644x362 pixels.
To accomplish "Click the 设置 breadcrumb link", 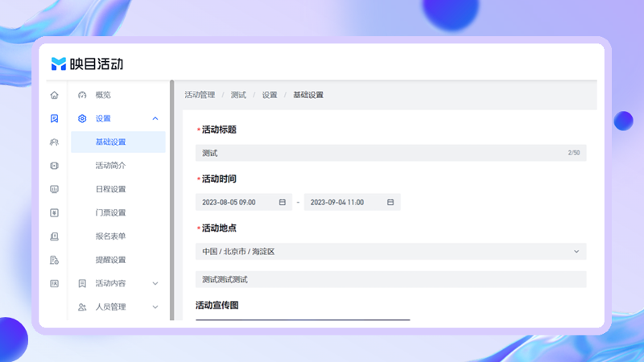I will [x=270, y=95].
